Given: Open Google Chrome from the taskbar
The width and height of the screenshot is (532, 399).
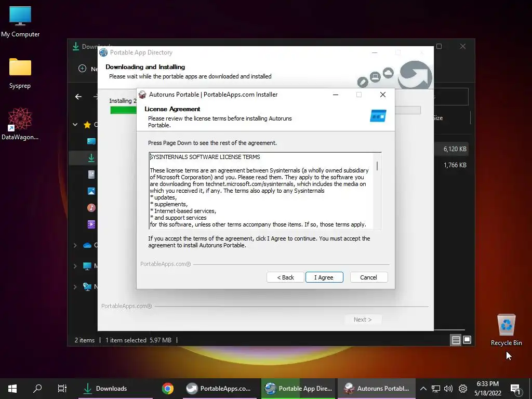Looking at the screenshot, I should pyautogui.click(x=168, y=389).
